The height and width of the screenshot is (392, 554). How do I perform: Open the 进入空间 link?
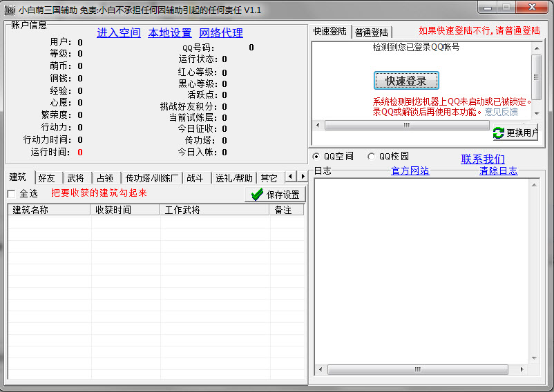click(118, 33)
